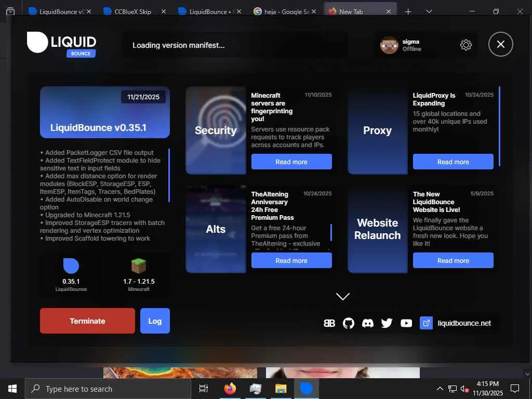Open the Discord icon link
This screenshot has height=399, width=532.
[x=367, y=323]
